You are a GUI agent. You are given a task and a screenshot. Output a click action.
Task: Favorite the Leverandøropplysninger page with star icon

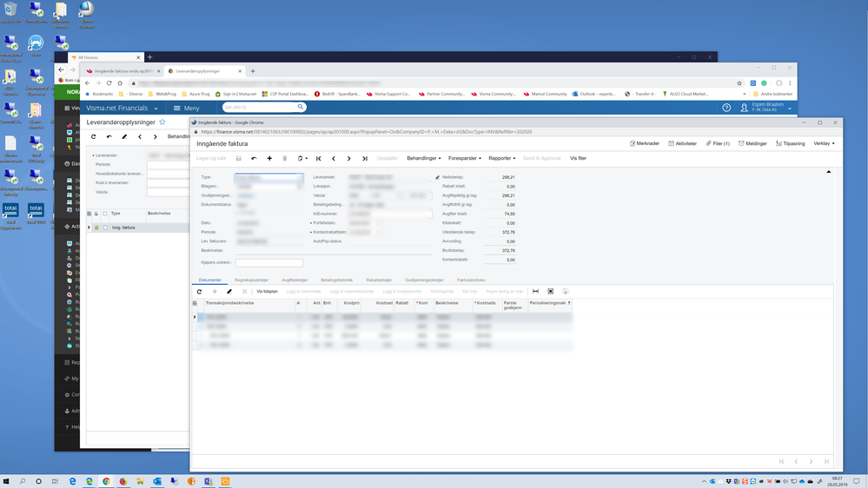[162, 122]
